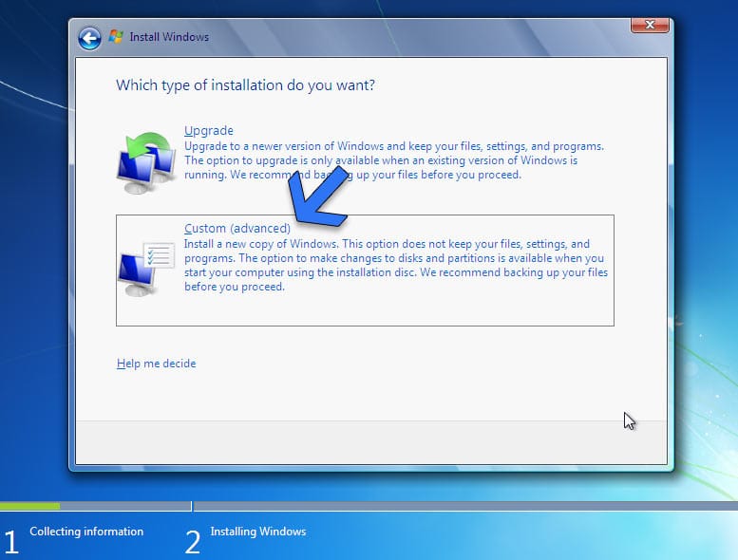Click the gray footer strip of the dialog
Image resolution: width=738 pixels, height=560 pixels.
[370, 442]
